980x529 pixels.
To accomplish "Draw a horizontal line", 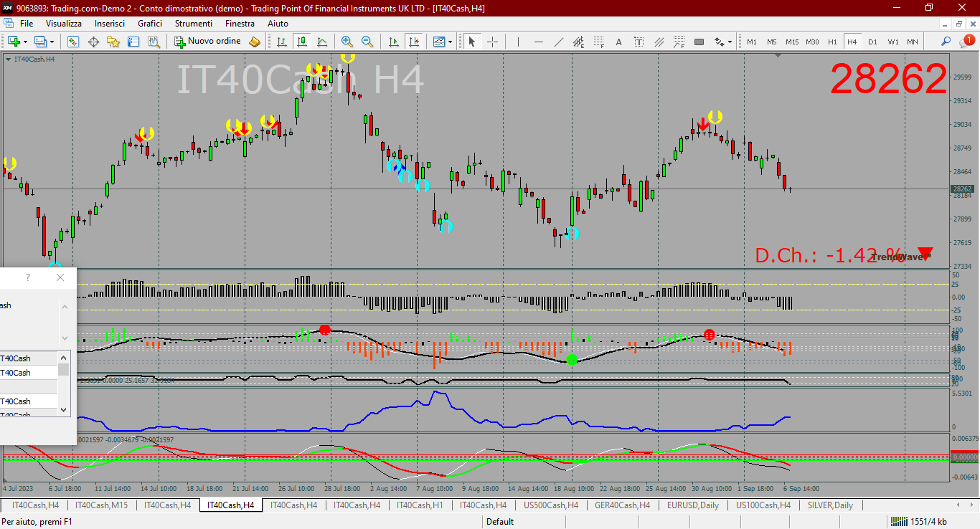I will 538,42.
